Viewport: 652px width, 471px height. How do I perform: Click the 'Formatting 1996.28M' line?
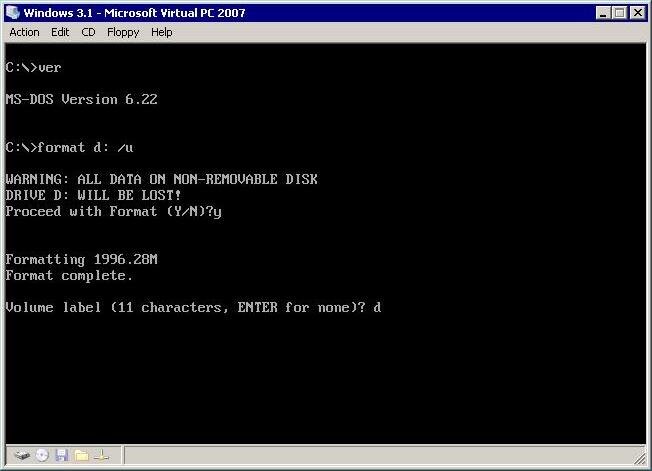(82, 259)
